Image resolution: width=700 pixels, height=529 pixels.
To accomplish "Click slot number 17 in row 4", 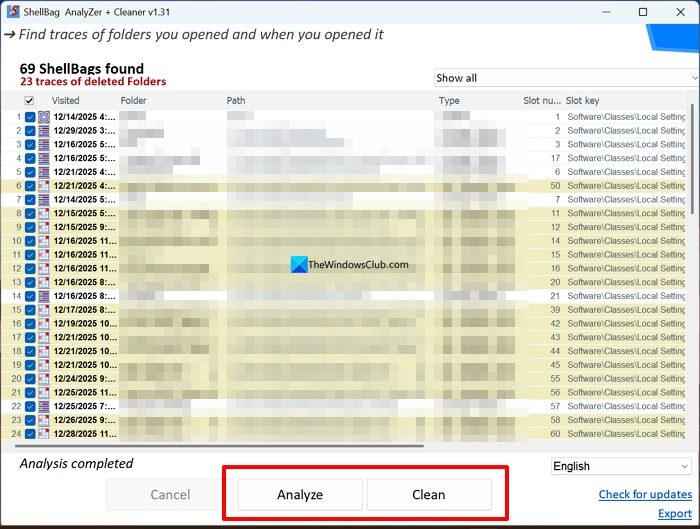I will [x=555, y=158].
